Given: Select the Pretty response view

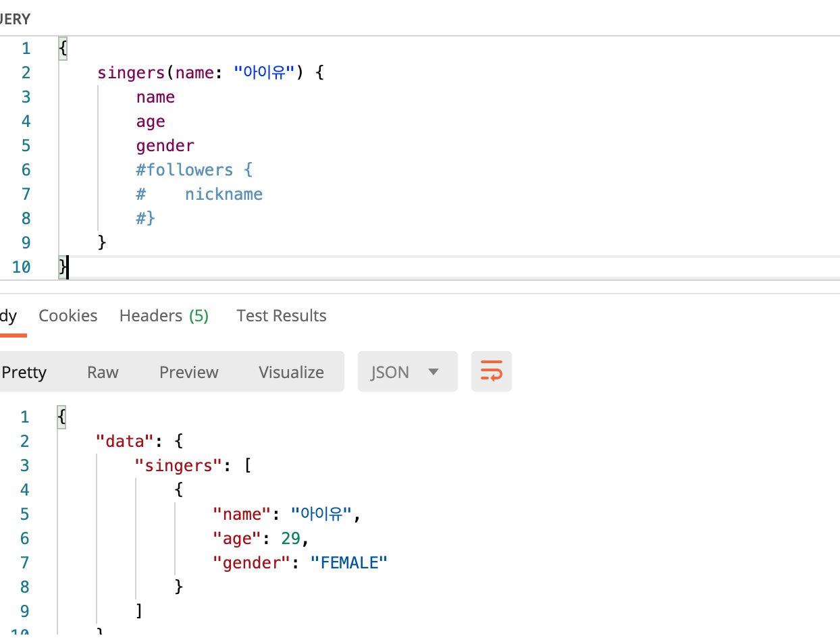Looking at the screenshot, I should click(x=24, y=372).
